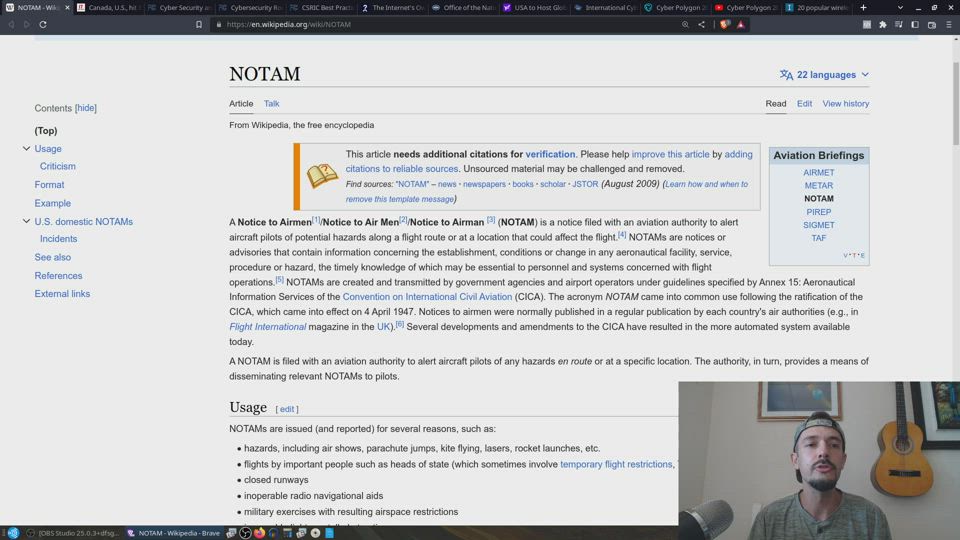This screenshot has height=540, width=960.
Task: Click the Brave Shields lion icon
Action: [x=725, y=24]
